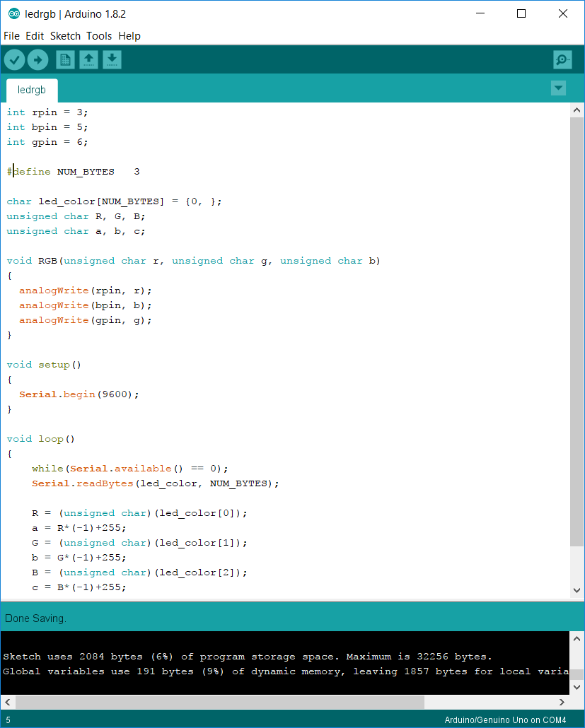Click the 'R = (unsigned char)(led_color[0]);' line
Image resolution: width=585 pixels, height=728 pixels.
click(x=139, y=513)
